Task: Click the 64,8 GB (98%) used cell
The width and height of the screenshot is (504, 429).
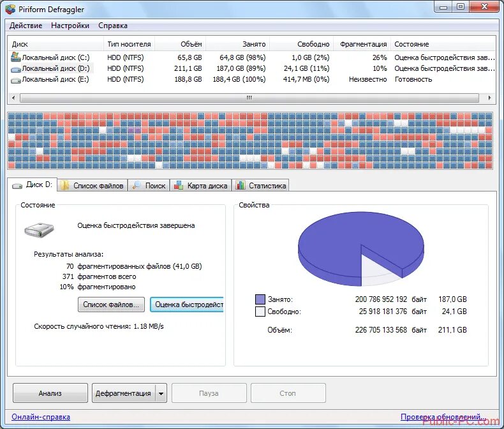Action: tap(242, 57)
